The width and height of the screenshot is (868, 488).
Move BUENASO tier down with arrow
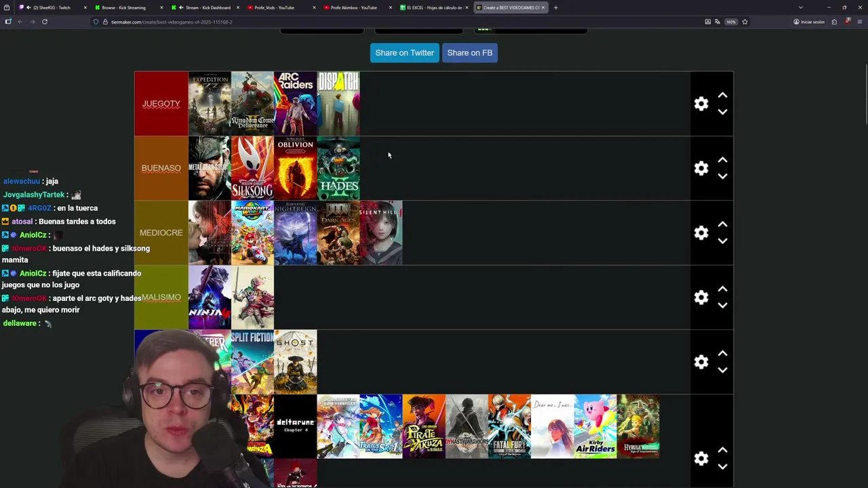coord(723,176)
